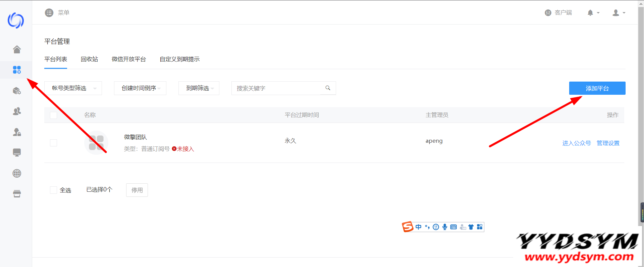Screen dimensions: 644x267
Task: Expand the 到期筛选 dropdown
Action: 199,88
